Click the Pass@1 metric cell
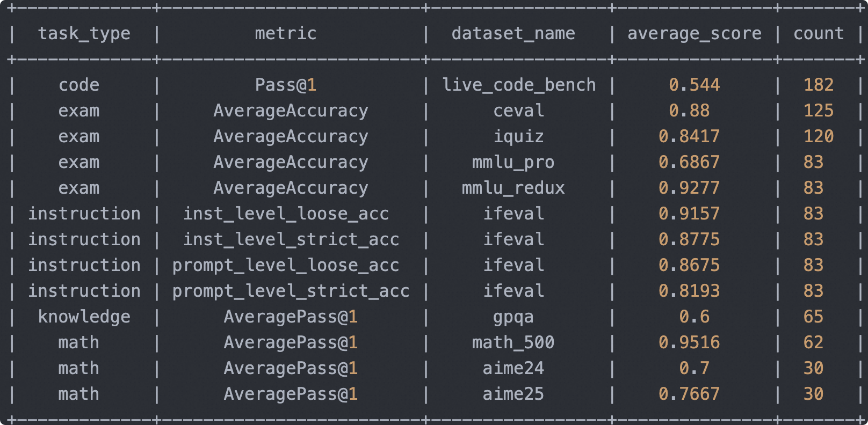The height and width of the screenshot is (425, 868). click(x=285, y=85)
